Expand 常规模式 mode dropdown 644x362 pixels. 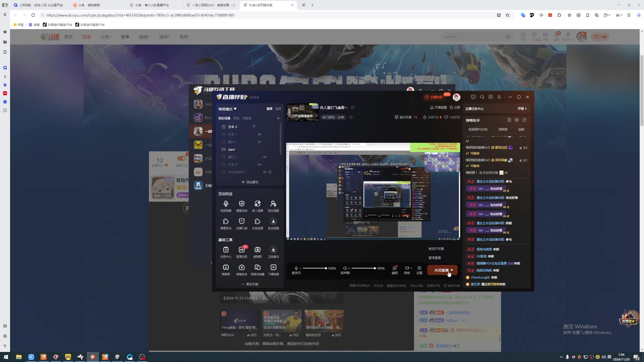(x=227, y=109)
